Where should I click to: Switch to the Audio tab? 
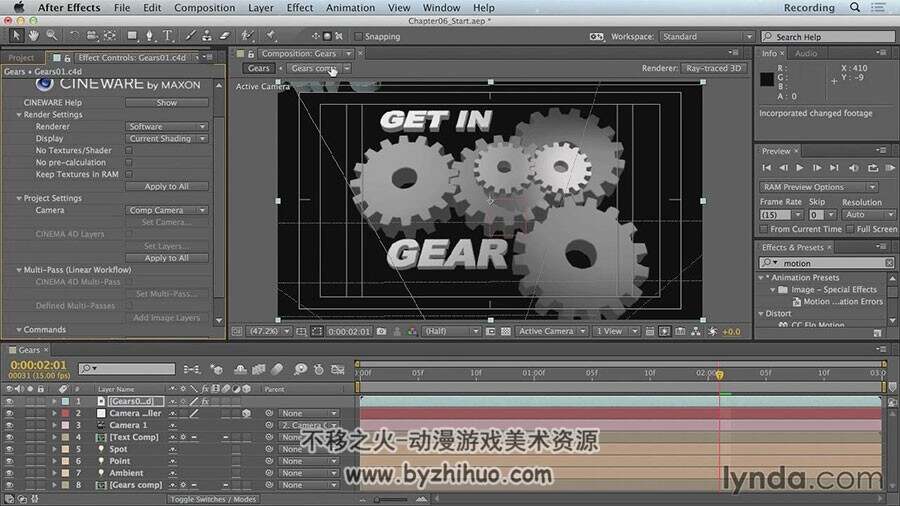806,53
